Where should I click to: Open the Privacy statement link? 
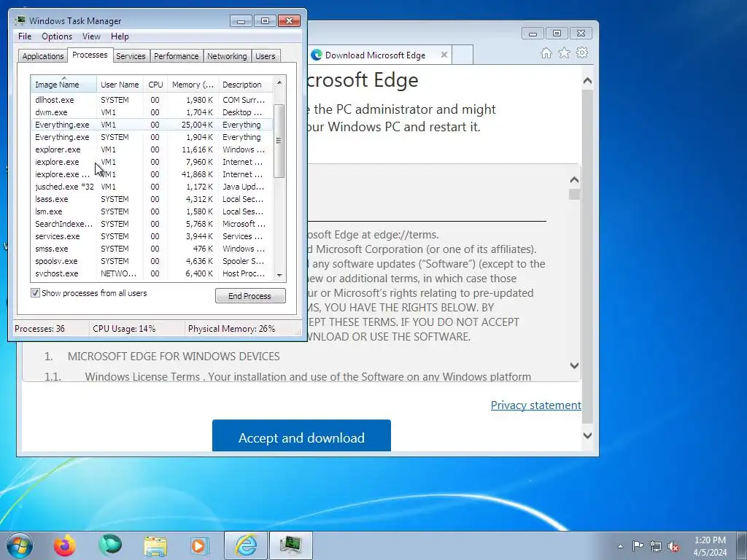tap(536, 405)
